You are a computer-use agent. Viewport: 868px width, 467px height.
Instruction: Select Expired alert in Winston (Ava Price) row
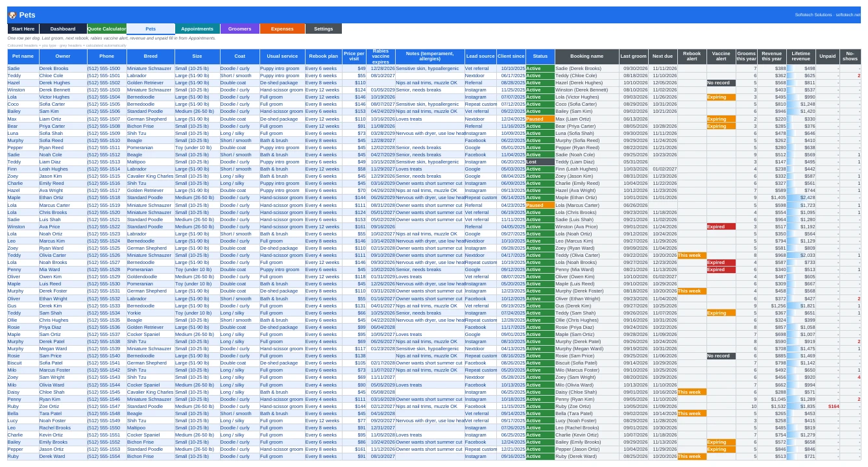tap(721, 226)
